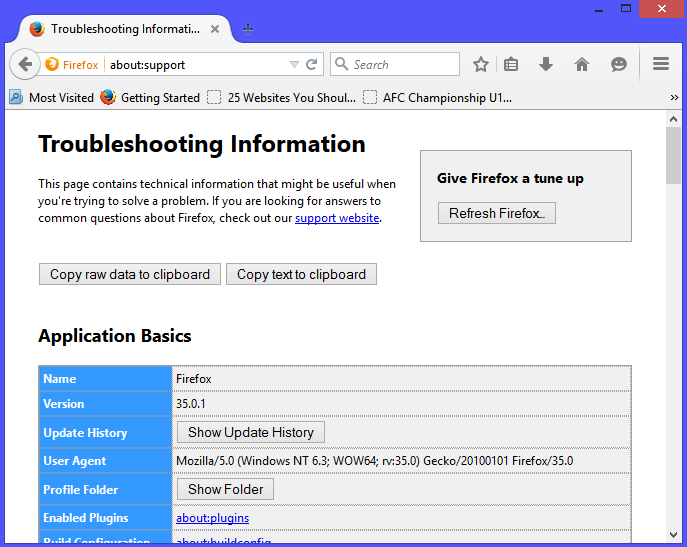This screenshot has height=547, width=687.
Task: Click Copy text to clipboard button
Action: click(x=301, y=274)
